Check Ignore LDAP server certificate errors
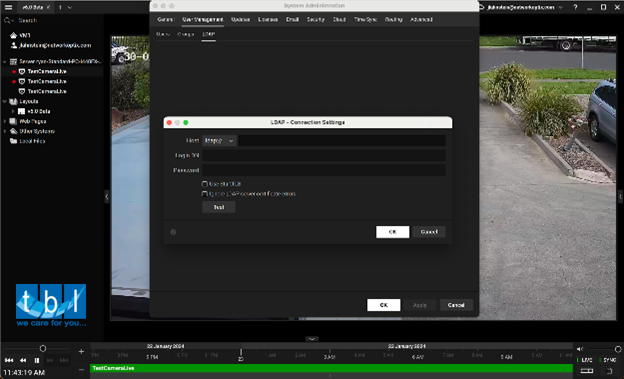 205,194
